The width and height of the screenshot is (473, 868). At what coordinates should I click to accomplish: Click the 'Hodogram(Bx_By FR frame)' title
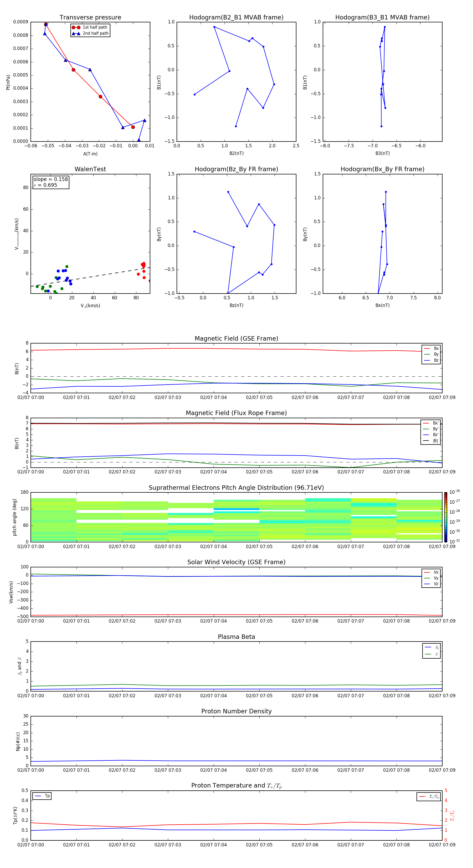click(382, 169)
